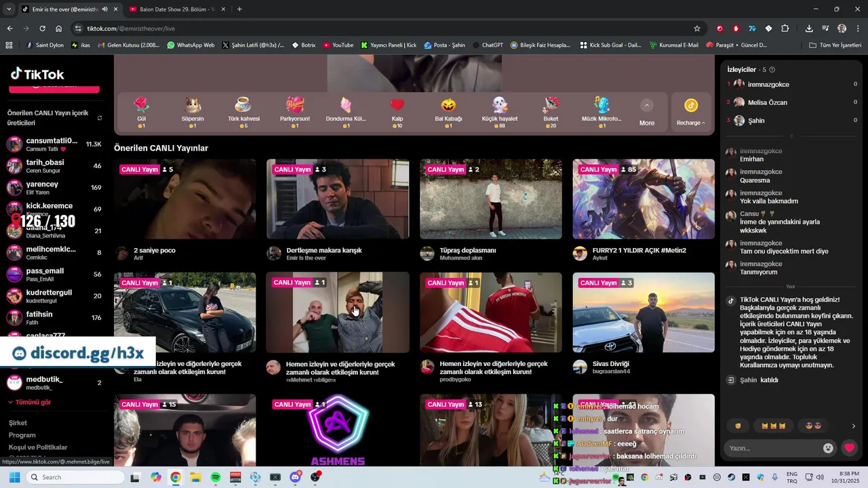Open yarencey live channel in sidebar
868x488 pixels.
pyautogui.click(x=54, y=188)
